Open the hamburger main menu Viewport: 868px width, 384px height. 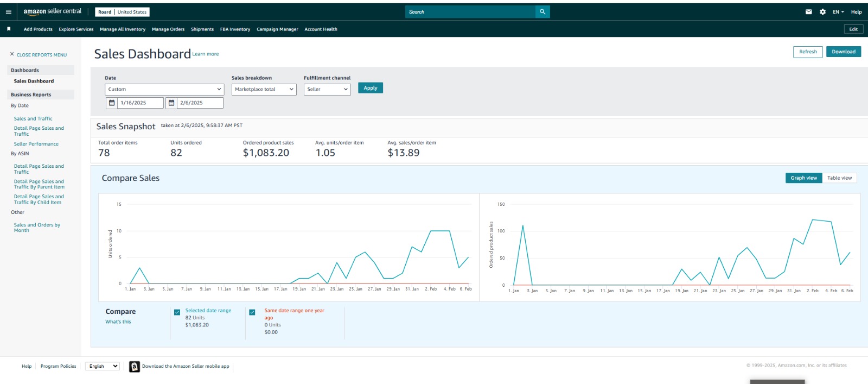[x=9, y=11]
